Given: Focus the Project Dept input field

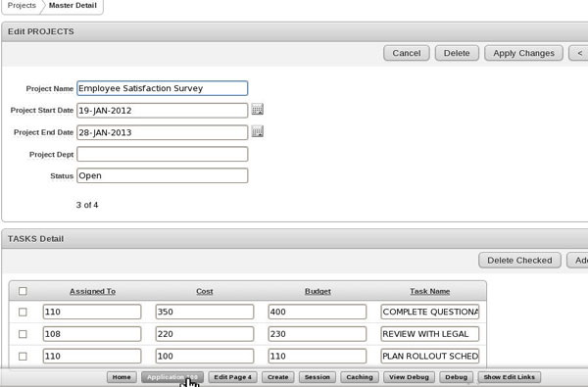Looking at the screenshot, I should pos(163,154).
